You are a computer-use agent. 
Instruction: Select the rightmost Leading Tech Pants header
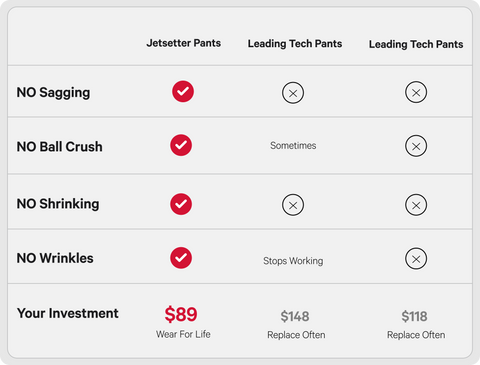(416, 44)
